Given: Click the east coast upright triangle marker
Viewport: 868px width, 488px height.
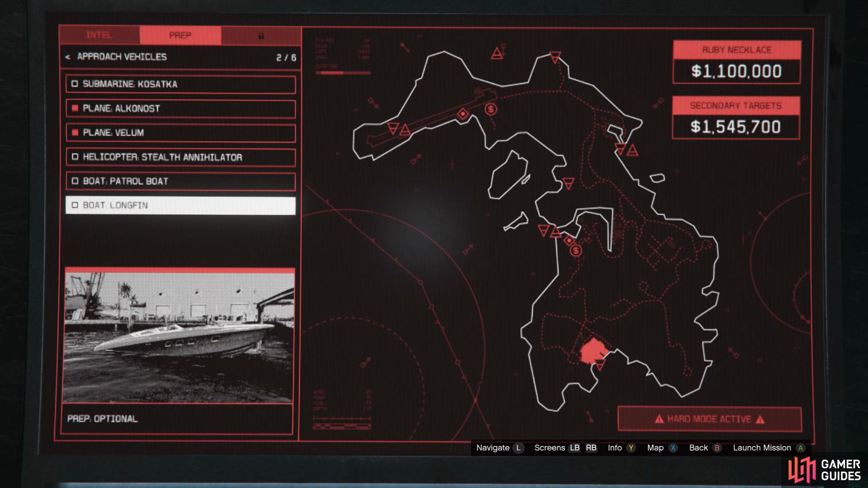Looking at the screenshot, I should [632, 150].
